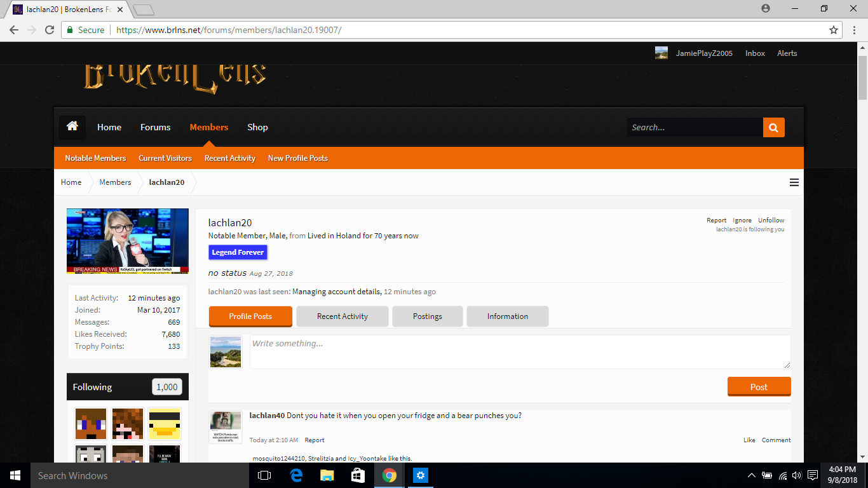Open the hamburger menu beside breadcrumbs

click(x=794, y=182)
